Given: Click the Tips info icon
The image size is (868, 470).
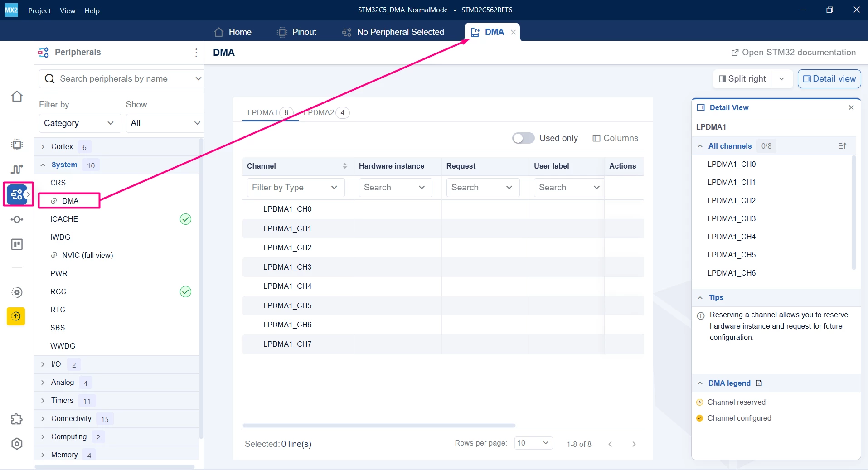Looking at the screenshot, I should tap(701, 315).
